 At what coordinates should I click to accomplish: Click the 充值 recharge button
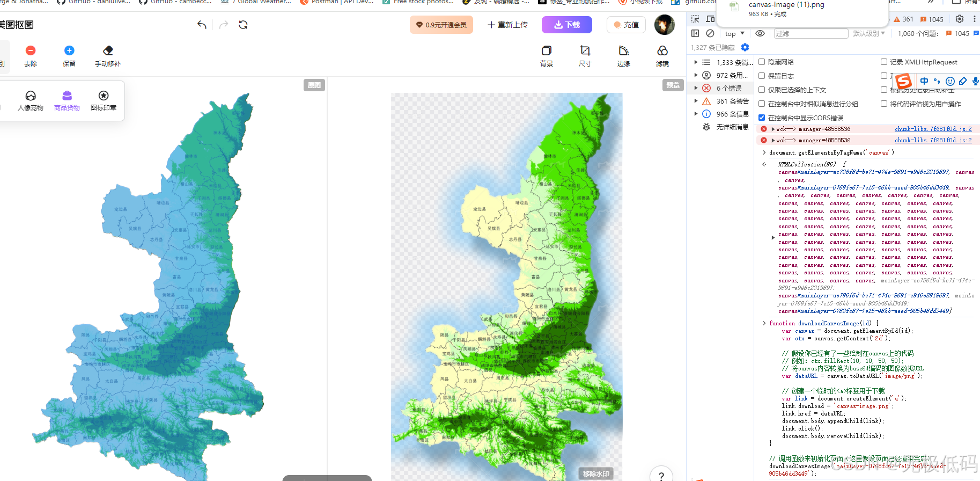[626, 25]
